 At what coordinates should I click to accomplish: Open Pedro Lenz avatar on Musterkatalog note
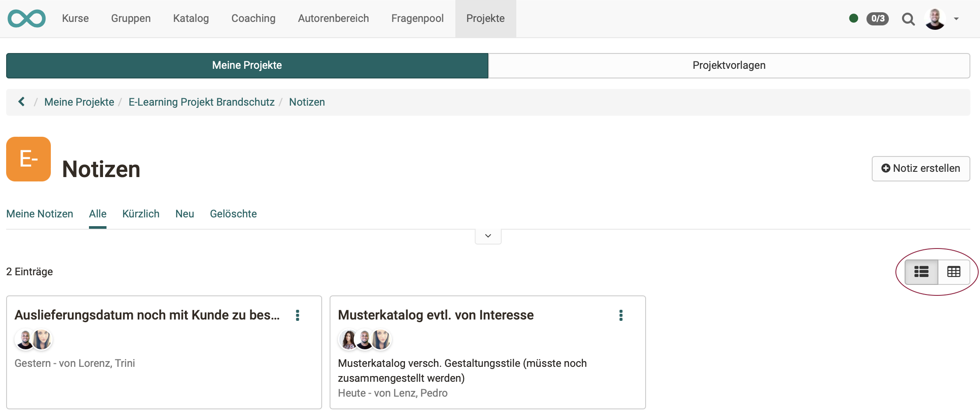coord(364,340)
